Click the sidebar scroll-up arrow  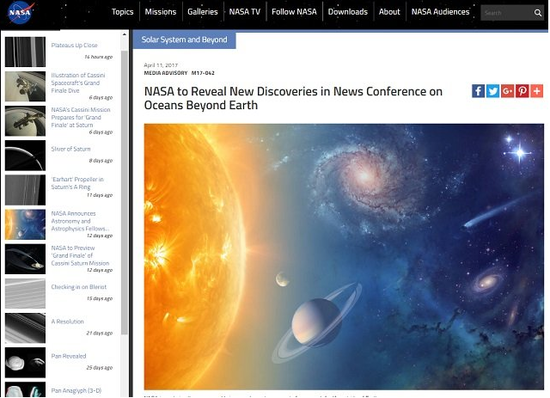124,34
